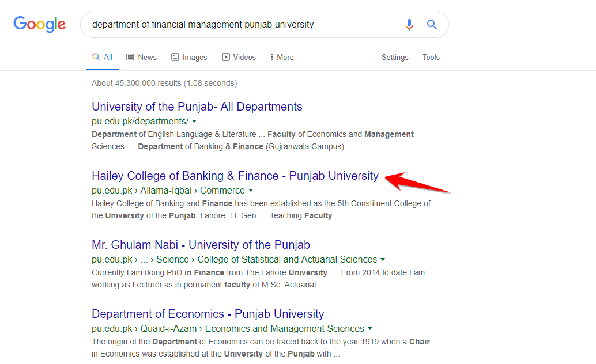Open the Videos tab
This screenshot has width=596, height=364.
(239, 58)
